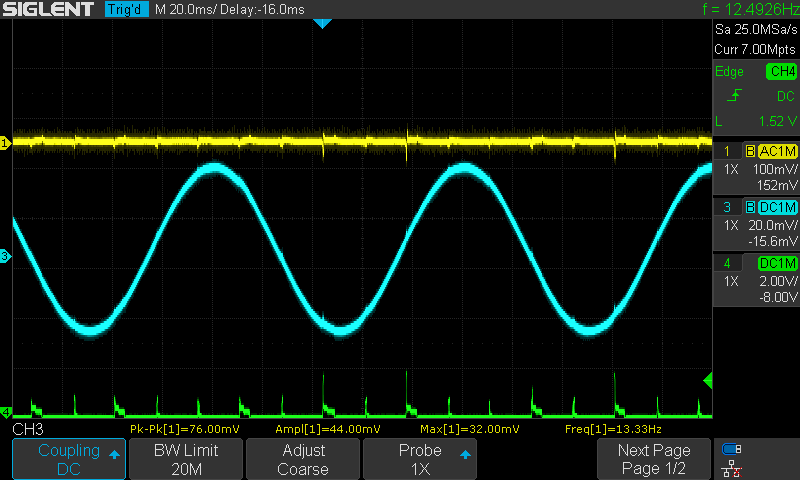Toggle the BW Limit 20M softkey
Screen dimensions: 800x480
[x=186, y=459]
